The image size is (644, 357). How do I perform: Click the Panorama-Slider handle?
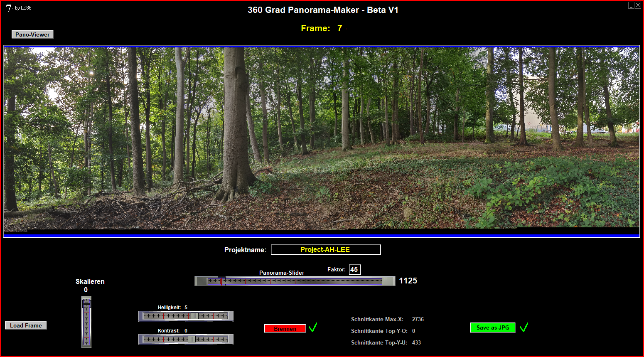(221, 281)
